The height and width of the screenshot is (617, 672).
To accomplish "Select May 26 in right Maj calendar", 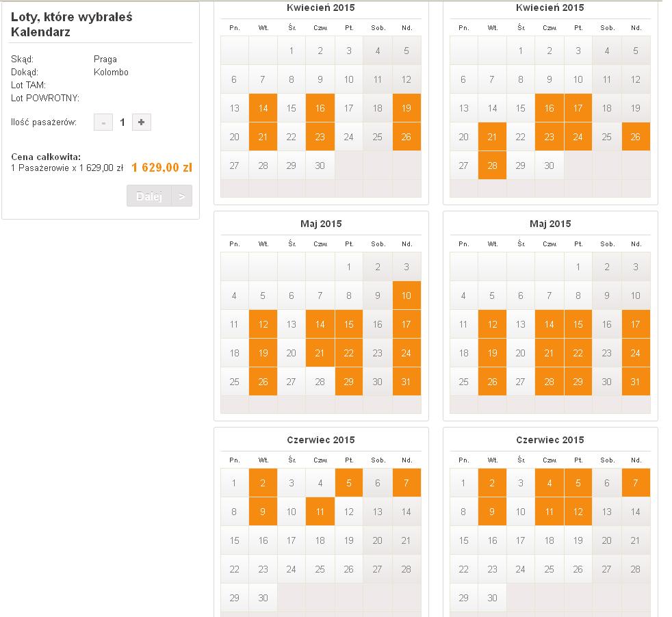I will 493,381.
